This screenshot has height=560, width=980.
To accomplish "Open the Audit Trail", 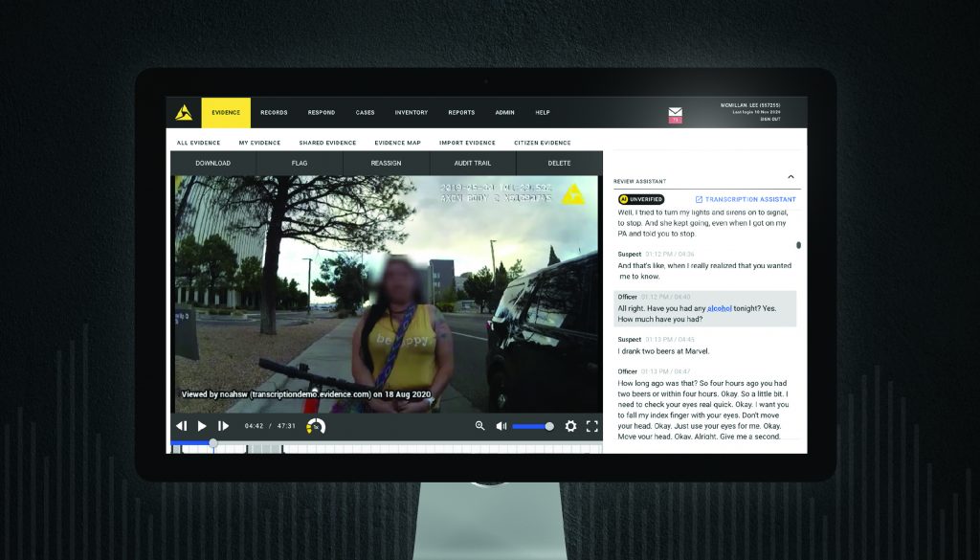I will click(472, 163).
